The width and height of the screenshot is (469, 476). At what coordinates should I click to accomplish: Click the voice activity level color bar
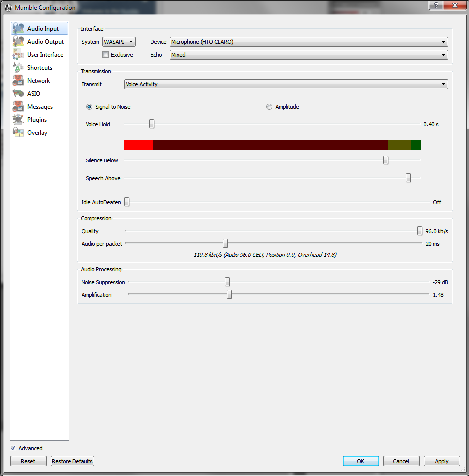tap(272, 145)
